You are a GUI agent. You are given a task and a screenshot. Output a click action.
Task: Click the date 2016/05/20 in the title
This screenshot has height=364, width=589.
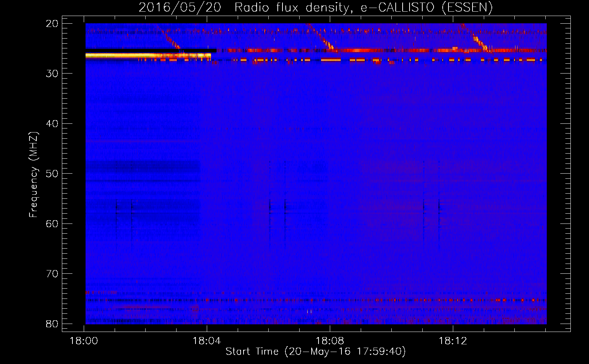coord(180,7)
